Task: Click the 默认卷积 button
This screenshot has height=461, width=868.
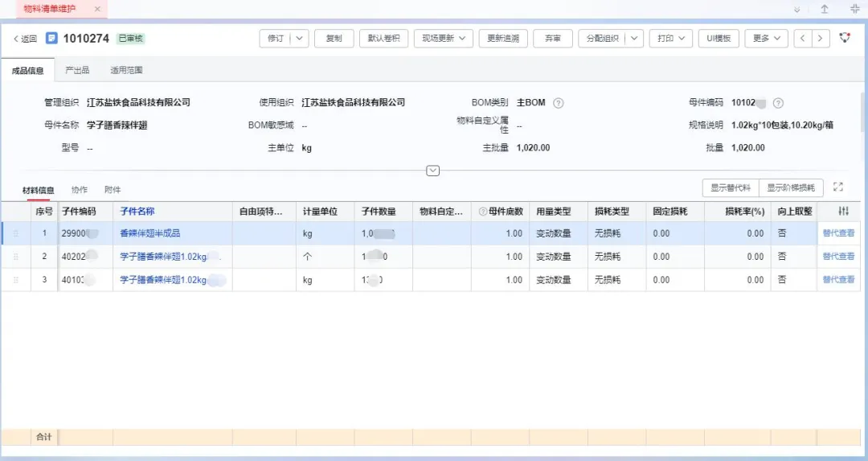Action: click(x=383, y=39)
